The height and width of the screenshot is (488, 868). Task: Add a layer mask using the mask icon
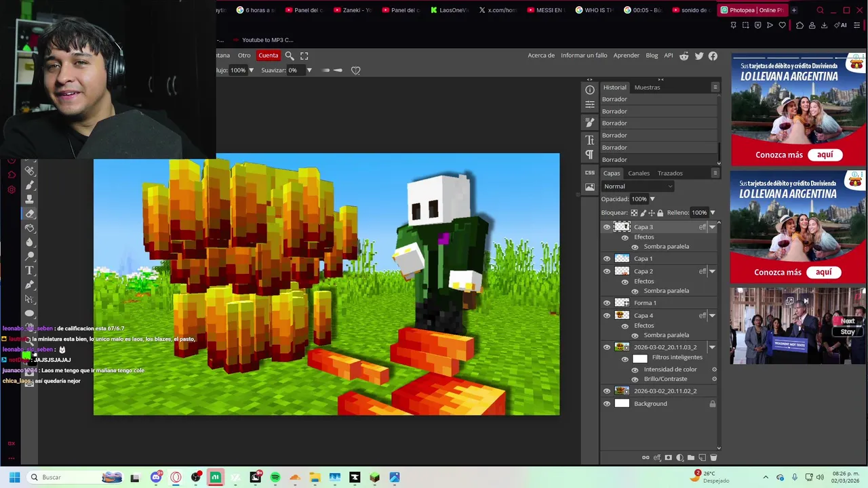(x=669, y=457)
